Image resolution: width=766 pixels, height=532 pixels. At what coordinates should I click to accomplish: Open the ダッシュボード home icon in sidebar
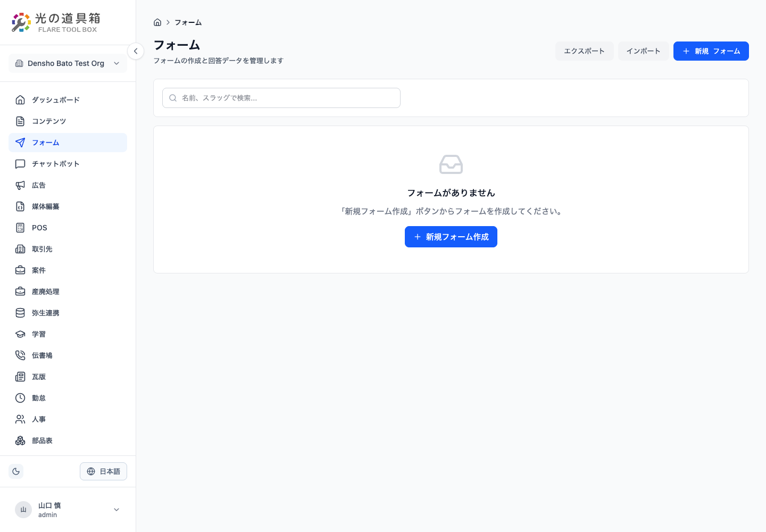pyautogui.click(x=20, y=100)
